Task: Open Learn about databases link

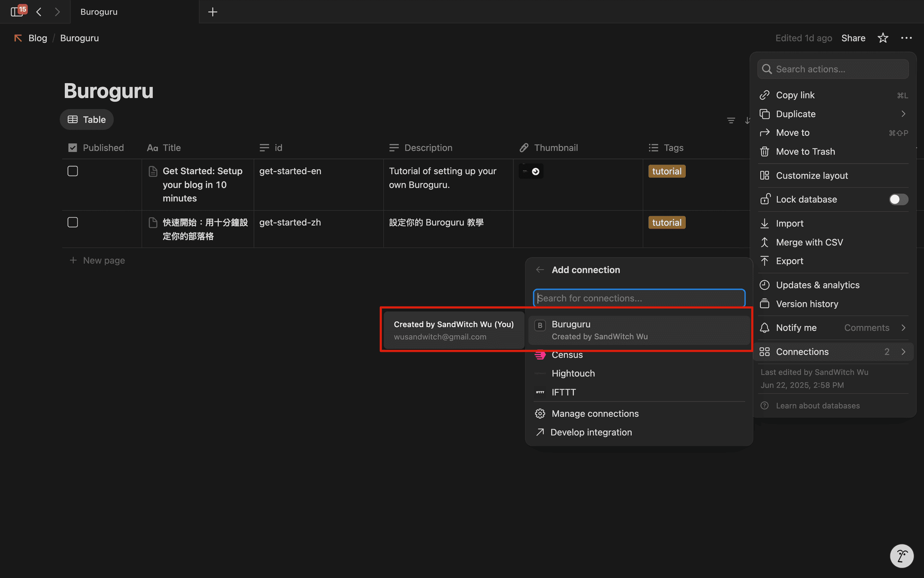Action: pos(817,406)
